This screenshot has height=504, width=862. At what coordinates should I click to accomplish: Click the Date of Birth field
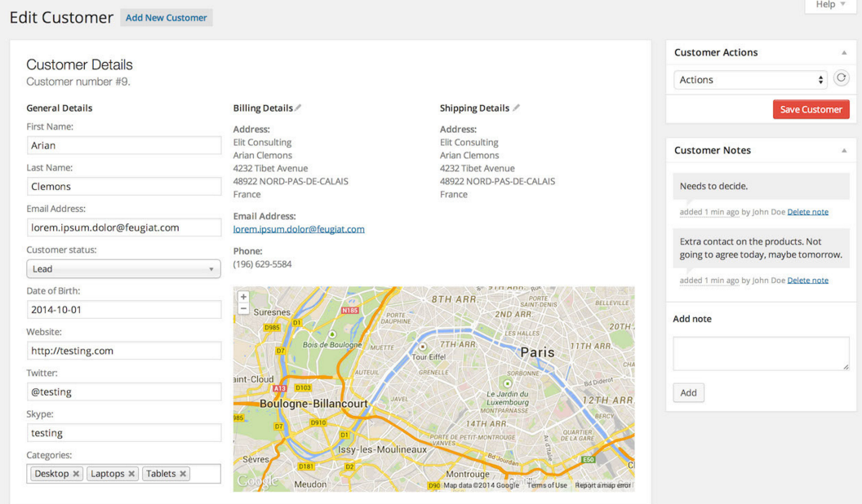point(123,310)
